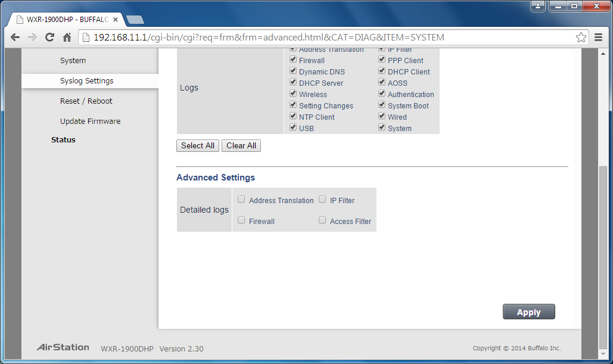The image size is (613, 364).
Task: Click the browser forward arrow
Action: point(32,37)
